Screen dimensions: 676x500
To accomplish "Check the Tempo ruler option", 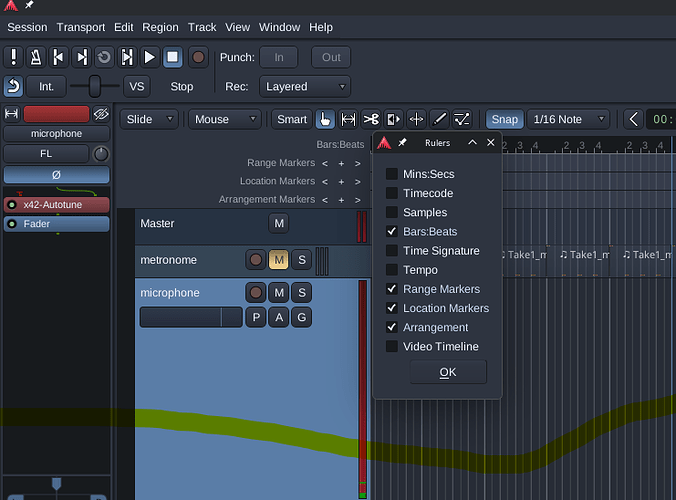I will coord(392,270).
